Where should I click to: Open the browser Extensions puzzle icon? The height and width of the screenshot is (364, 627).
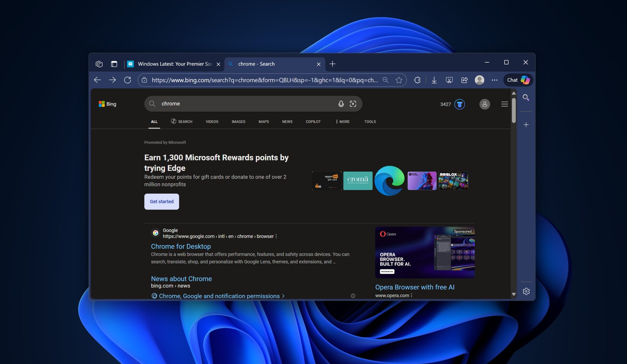[x=417, y=80]
